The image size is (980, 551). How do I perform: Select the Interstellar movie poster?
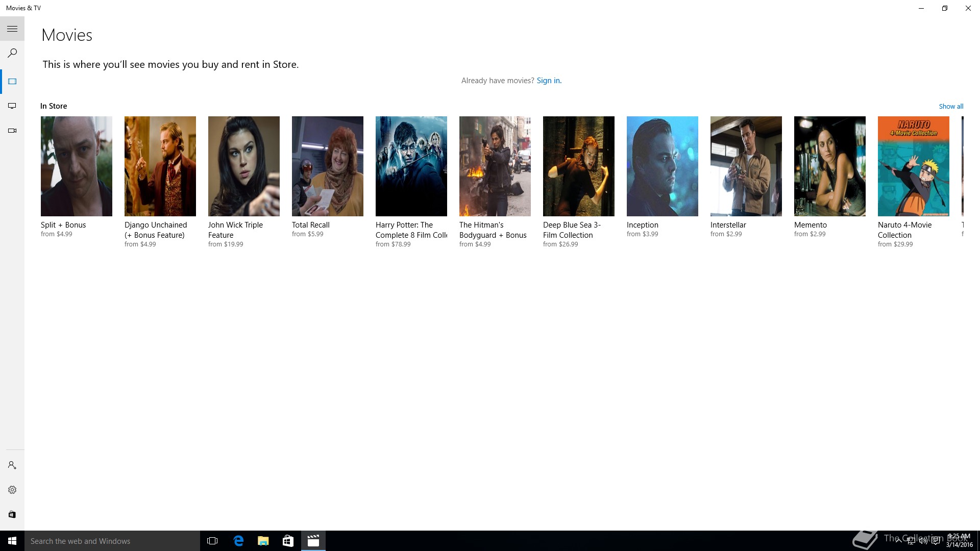746,166
